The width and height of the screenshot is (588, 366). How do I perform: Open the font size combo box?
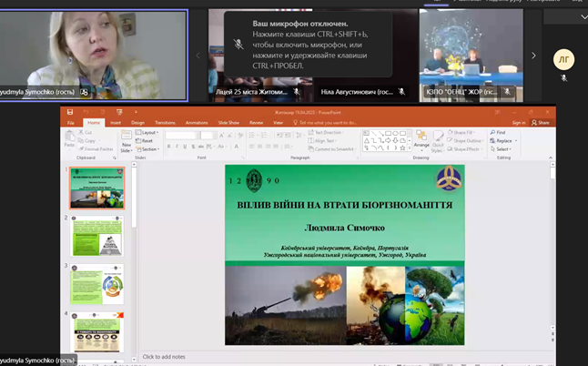click(208, 136)
